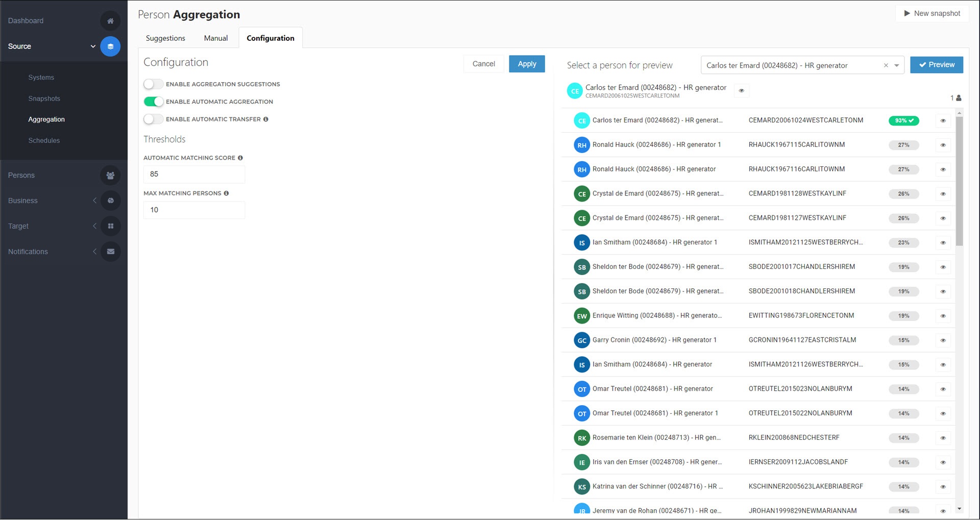Expand the Notifications menu chevron
The image size is (980, 520).
94,252
